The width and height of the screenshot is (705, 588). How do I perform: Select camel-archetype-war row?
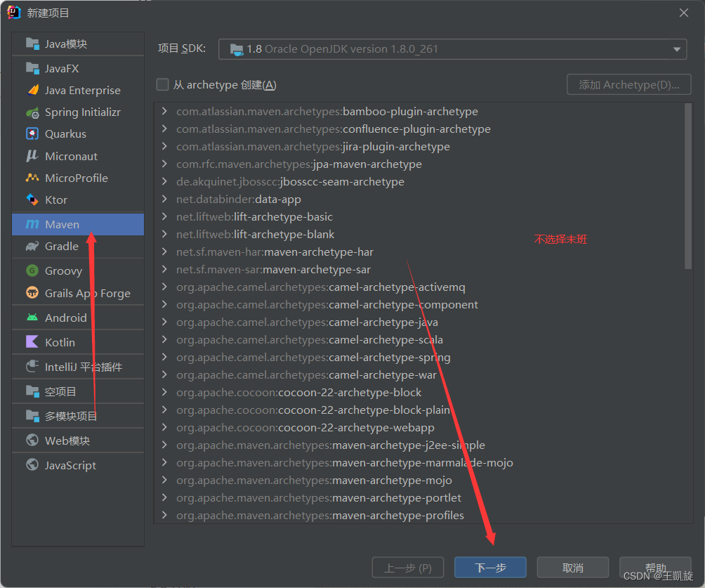pyautogui.click(x=419, y=374)
